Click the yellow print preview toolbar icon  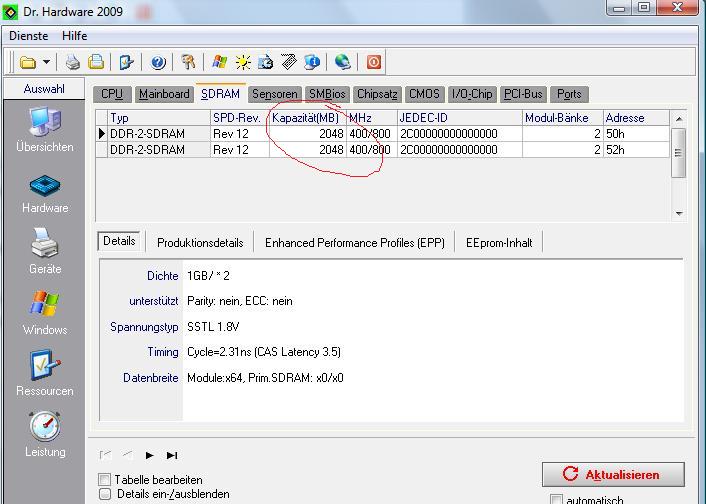pyautogui.click(x=96, y=62)
